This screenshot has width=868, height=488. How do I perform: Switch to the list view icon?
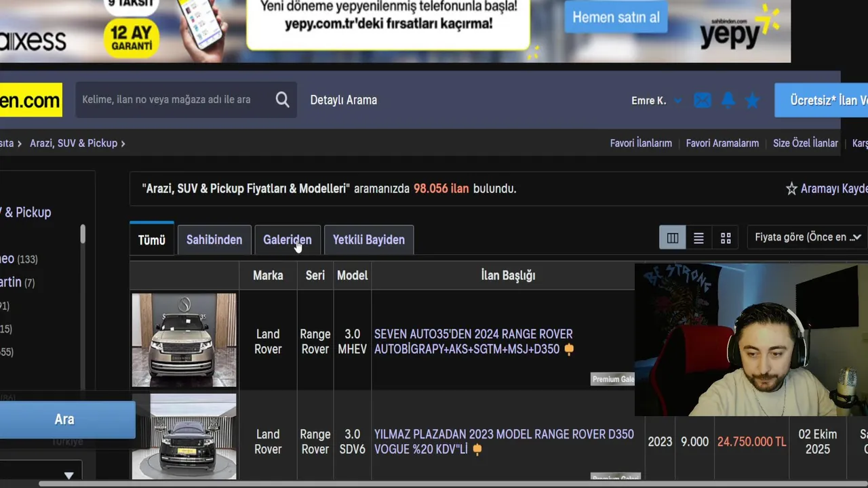(698, 238)
